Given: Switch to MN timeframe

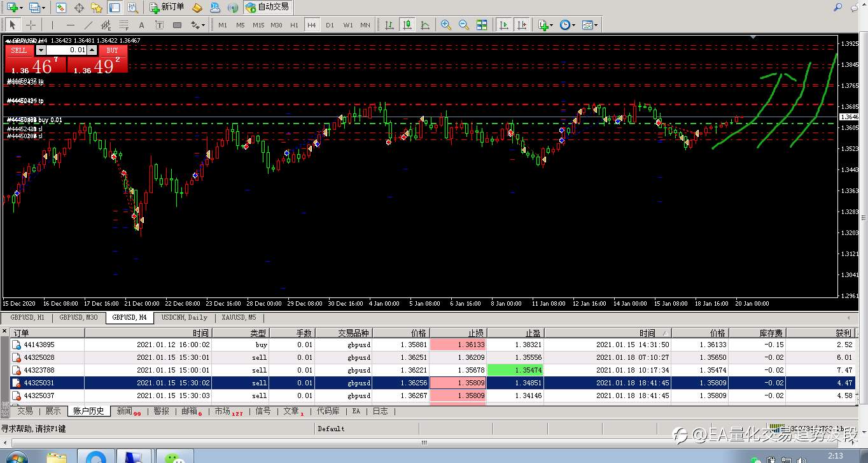Looking at the screenshot, I should click(365, 25).
